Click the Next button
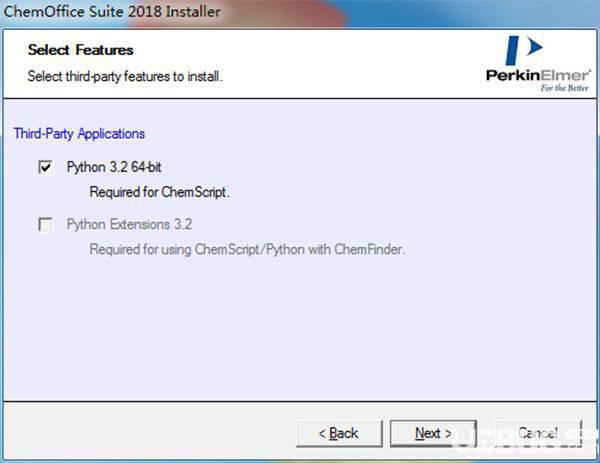Viewport: 600px width, 463px height. (x=433, y=433)
